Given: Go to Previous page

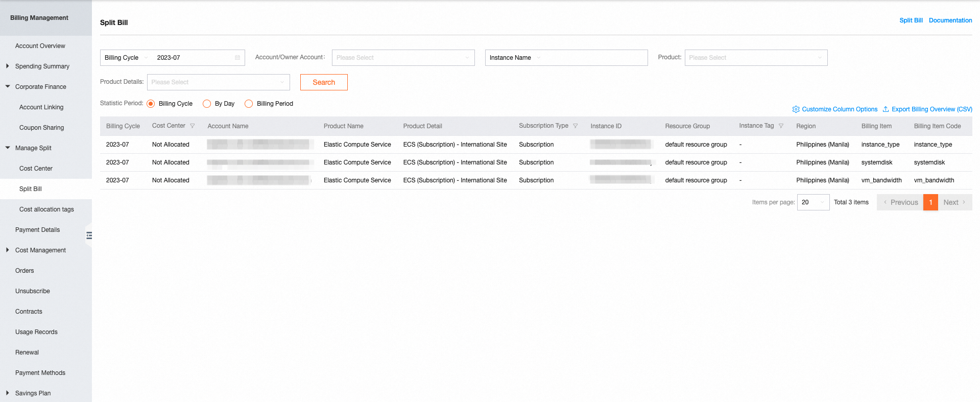Looking at the screenshot, I should pos(900,202).
